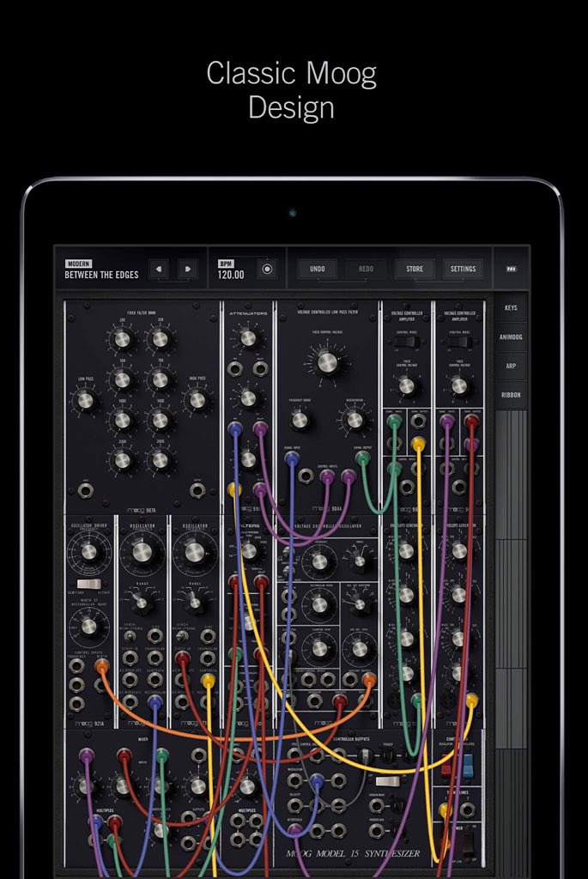
Task: Click the Low Pass knob on Fixed Filter Bank
Action: [x=85, y=400]
